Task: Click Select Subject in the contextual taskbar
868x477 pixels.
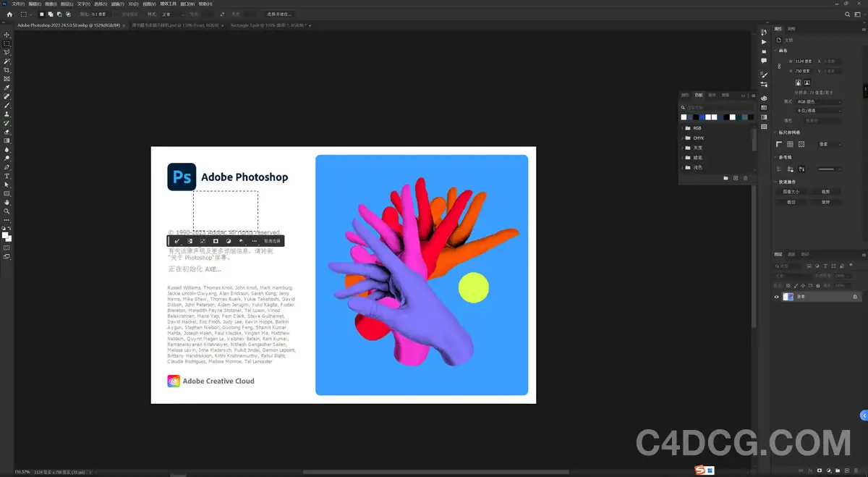Action: [x=176, y=240]
